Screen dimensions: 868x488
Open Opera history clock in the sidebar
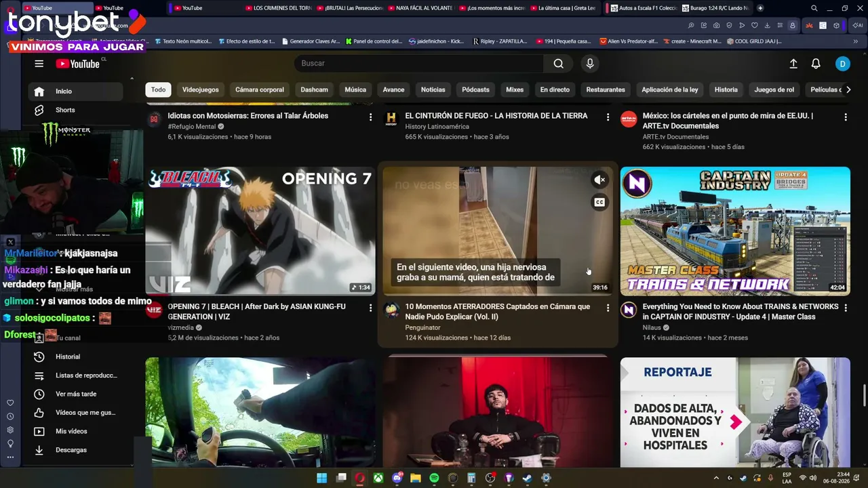(10, 416)
